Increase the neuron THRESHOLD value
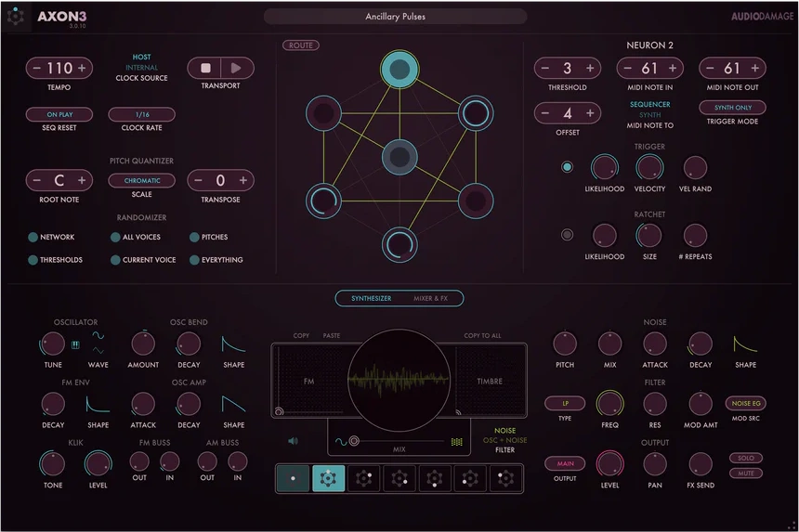The width and height of the screenshot is (799, 532). coord(590,68)
